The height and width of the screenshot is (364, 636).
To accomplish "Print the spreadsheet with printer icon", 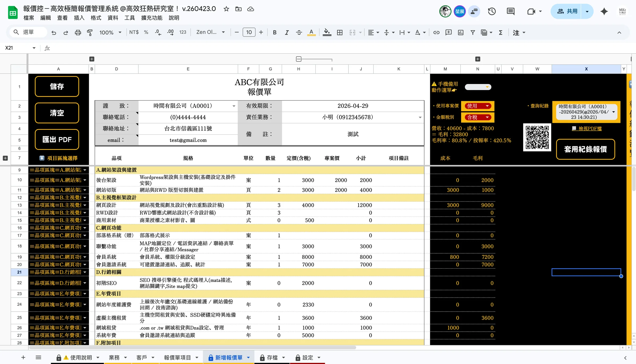I will 78,33.
